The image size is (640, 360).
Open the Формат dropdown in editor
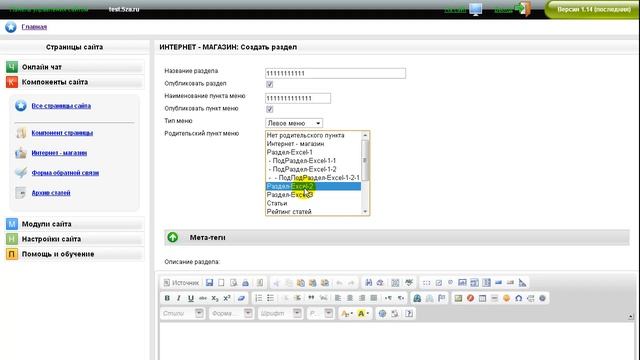231,313
